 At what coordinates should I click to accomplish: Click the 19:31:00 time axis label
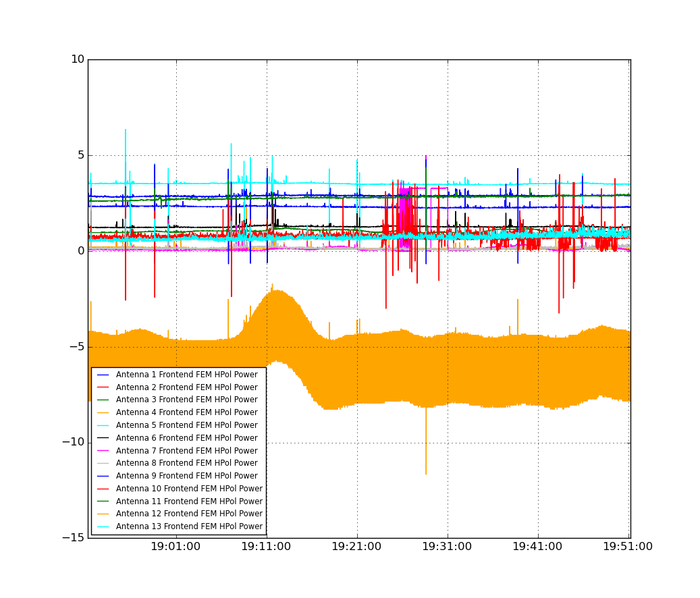(447, 547)
